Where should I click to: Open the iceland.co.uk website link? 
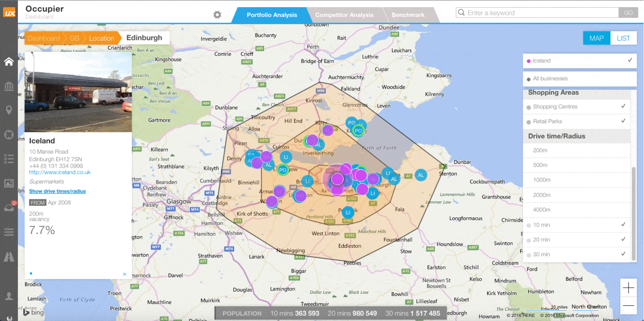pos(60,172)
